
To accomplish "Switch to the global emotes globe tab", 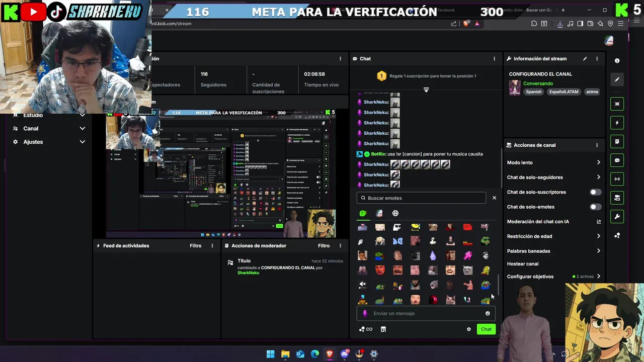I will [x=395, y=213].
